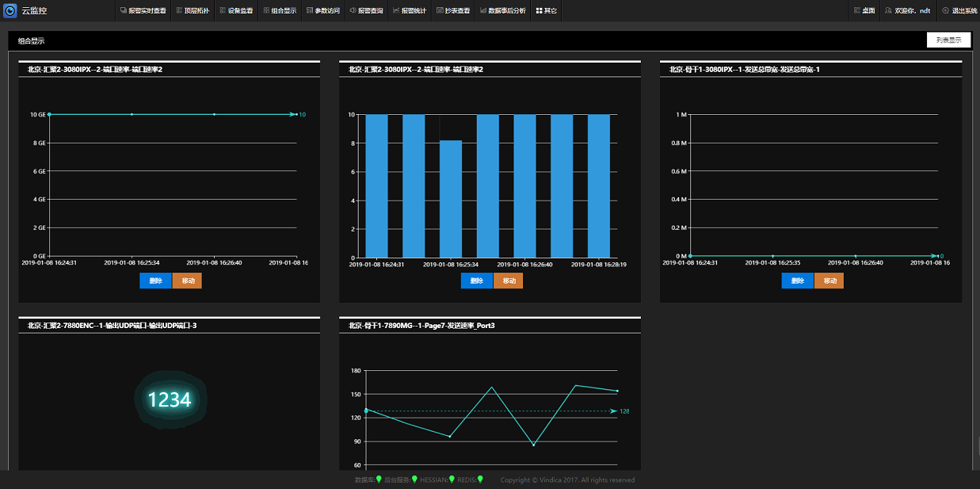Screen dimensions: 980x489
Task: Go to 设备监看 device monitoring
Action: [x=236, y=11]
